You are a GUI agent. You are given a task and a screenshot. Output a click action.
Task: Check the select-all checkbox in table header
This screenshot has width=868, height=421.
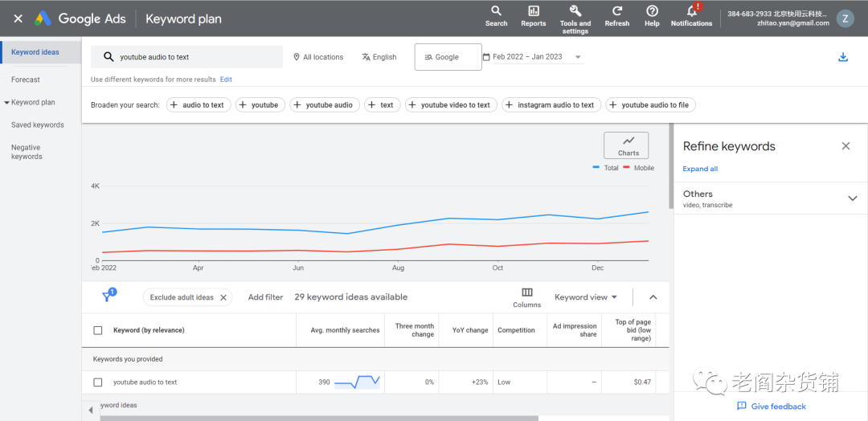pyautogui.click(x=98, y=330)
